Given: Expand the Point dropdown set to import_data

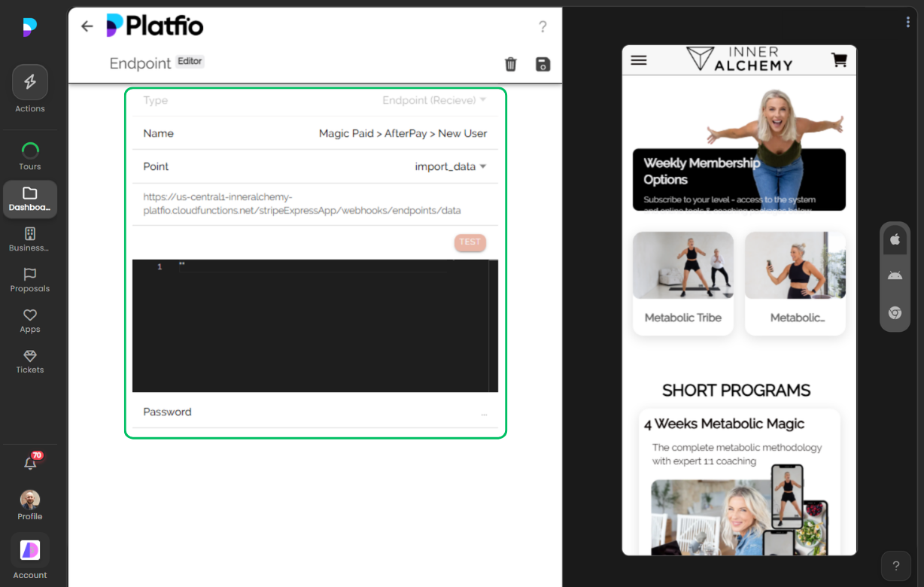Looking at the screenshot, I should pyautogui.click(x=451, y=166).
